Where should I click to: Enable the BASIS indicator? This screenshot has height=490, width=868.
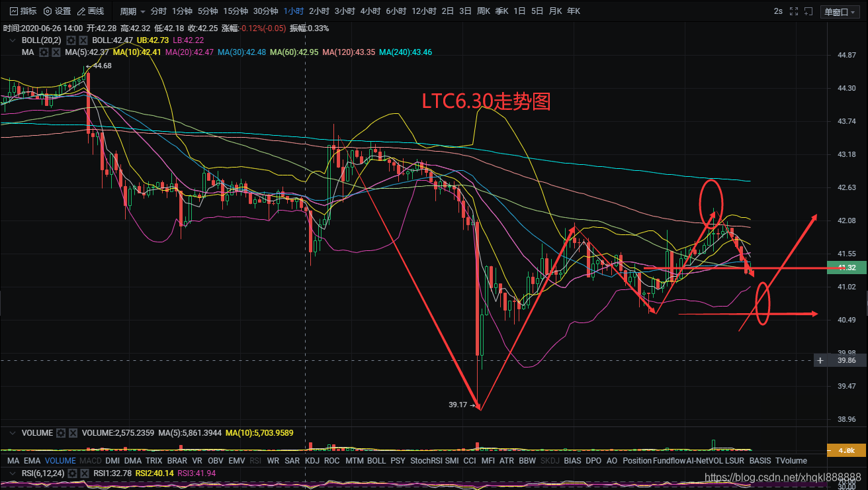pos(760,461)
